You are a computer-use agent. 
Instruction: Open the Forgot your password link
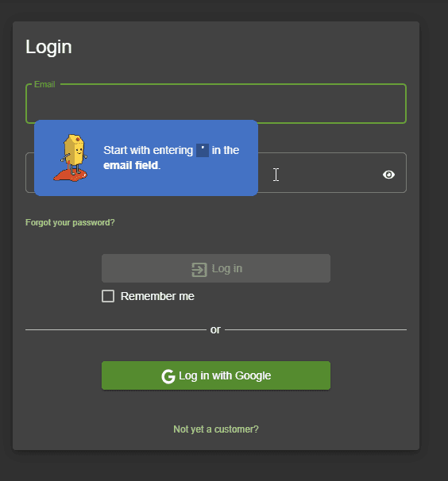[x=70, y=222]
